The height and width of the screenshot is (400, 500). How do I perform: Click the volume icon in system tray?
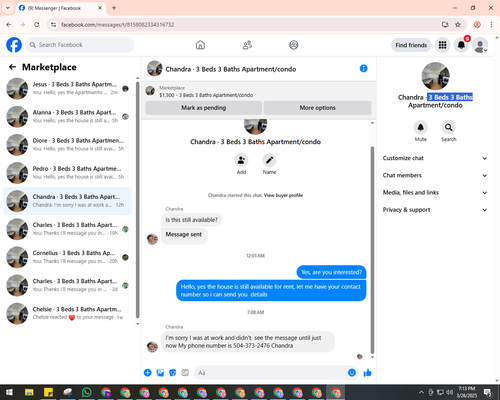(449, 392)
